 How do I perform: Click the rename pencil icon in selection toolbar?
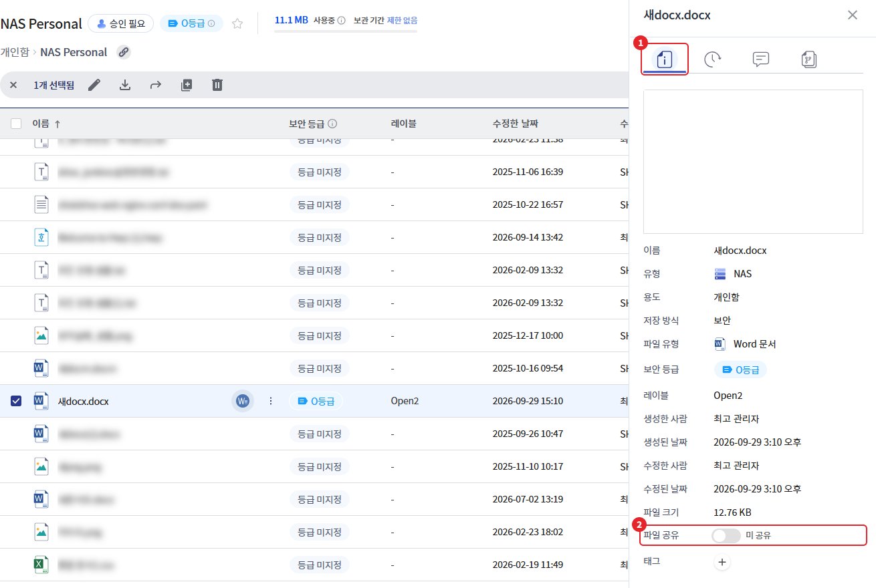tap(94, 85)
